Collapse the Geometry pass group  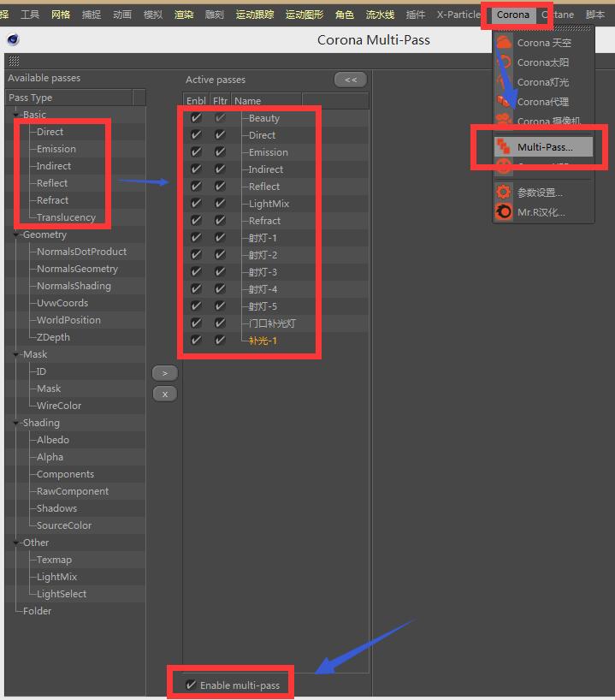click(x=16, y=234)
